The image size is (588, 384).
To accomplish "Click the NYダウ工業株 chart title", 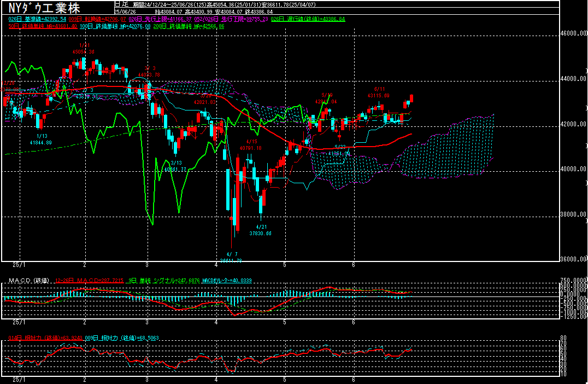I will (x=44, y=8).
